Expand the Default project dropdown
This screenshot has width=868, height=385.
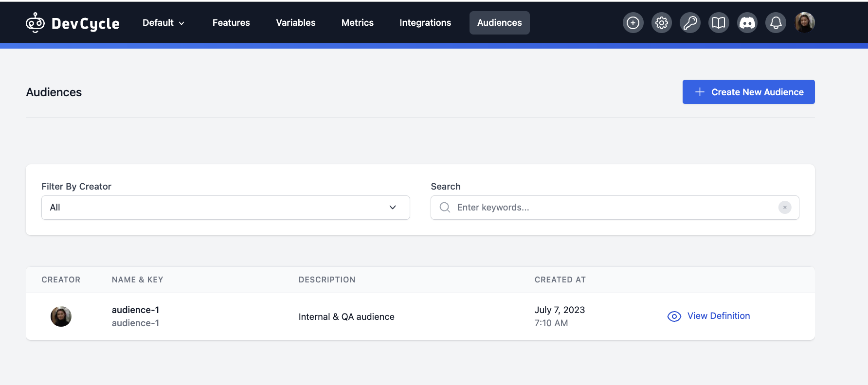pos(163,23)
